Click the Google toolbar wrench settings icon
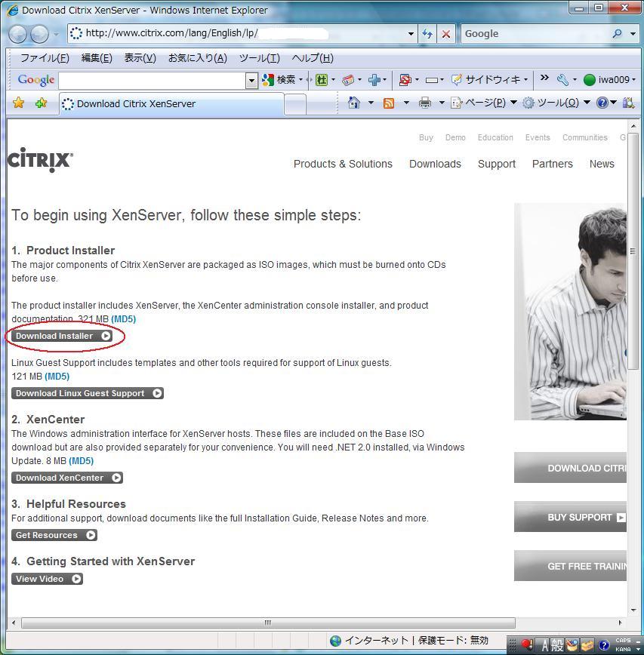The height and width of the screenshot is (655, 644). click(562, 79)
